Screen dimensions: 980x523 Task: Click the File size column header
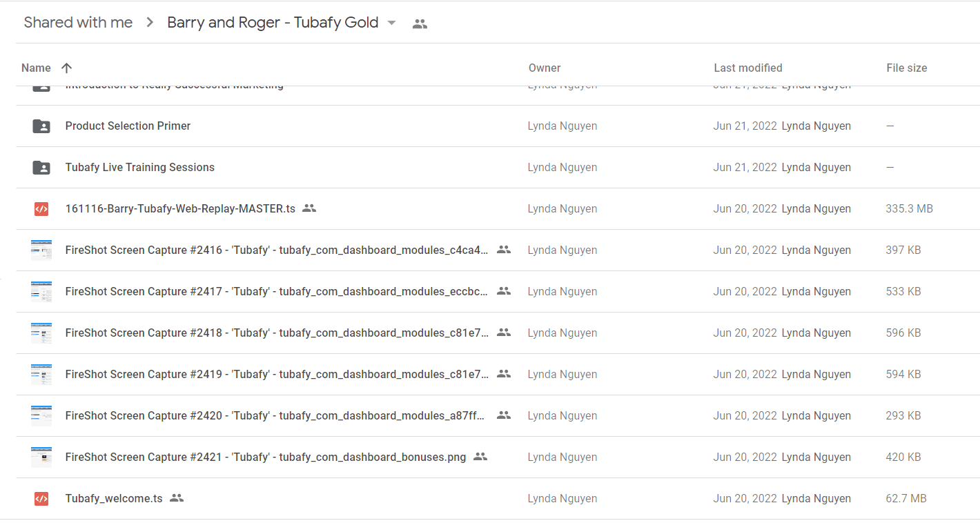907,68
